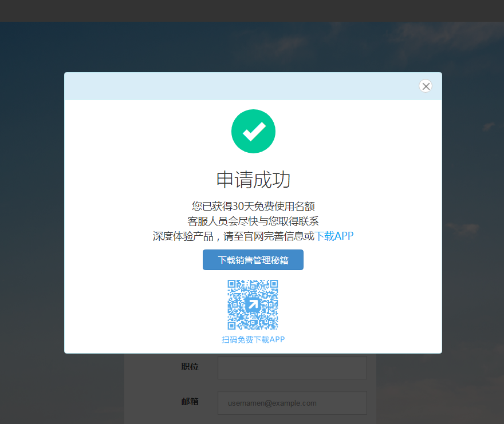The height and width of the screenshot is (424, 504).
Task: Close the 申请成功 dialog with the X
Action: coord(426,86)
